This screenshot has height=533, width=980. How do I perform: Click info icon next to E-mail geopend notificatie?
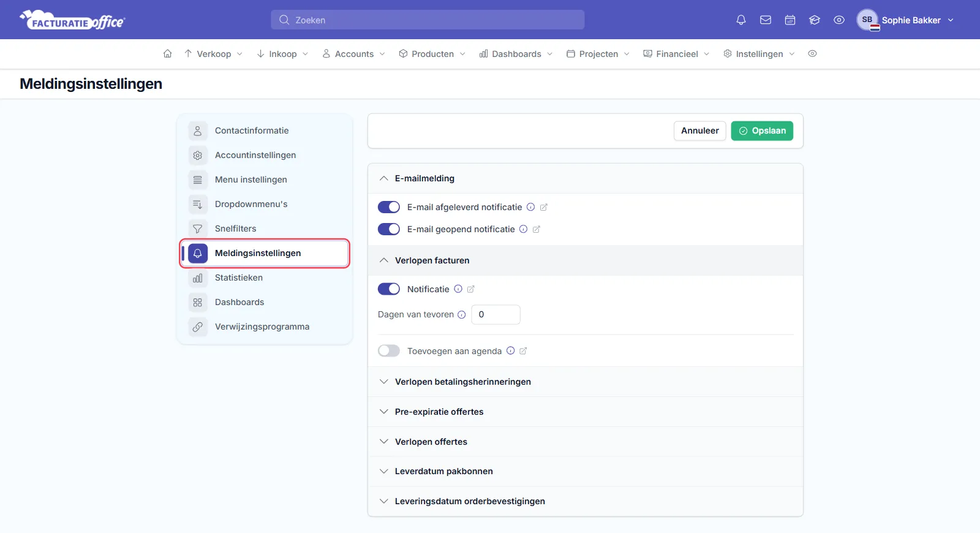524,229
